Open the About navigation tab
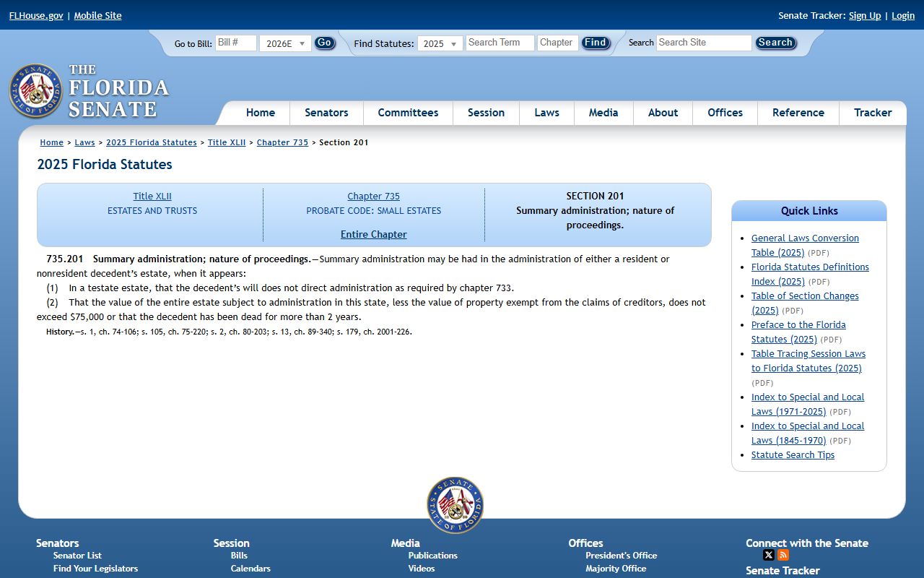This screenshot has width=924, height=578. 663,113
